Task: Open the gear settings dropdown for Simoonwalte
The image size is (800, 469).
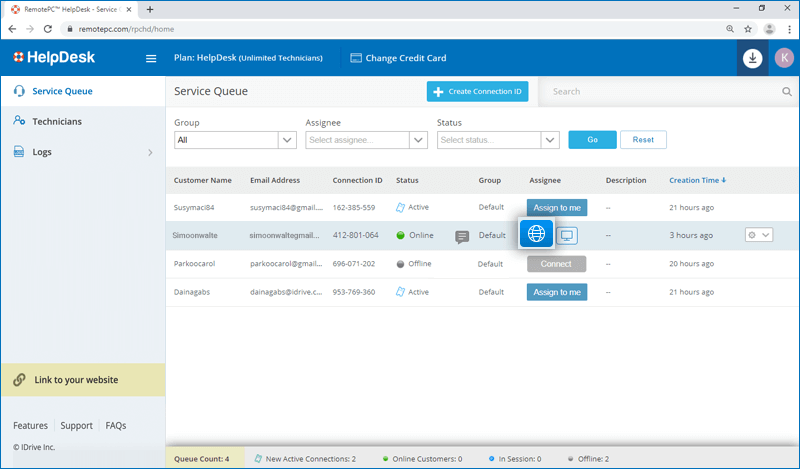Action: [x=758, y=235]
